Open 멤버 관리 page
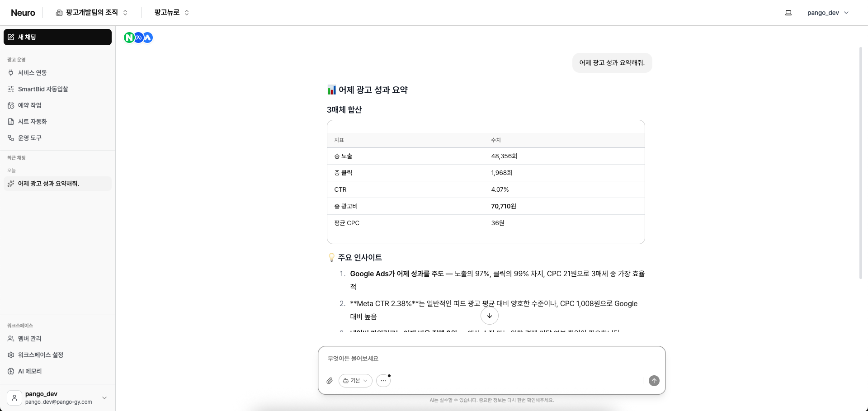This screenshot has height=411, width=868. (x=57, y=339)
